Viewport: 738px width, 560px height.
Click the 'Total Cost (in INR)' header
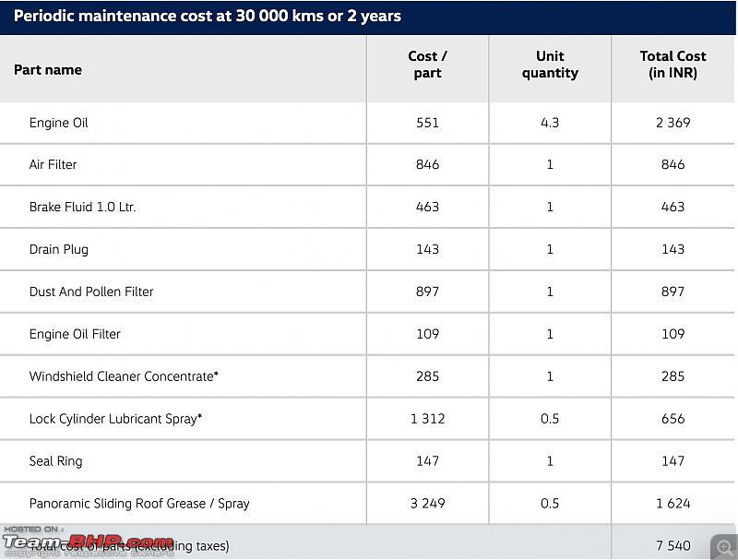click(673, 65)
